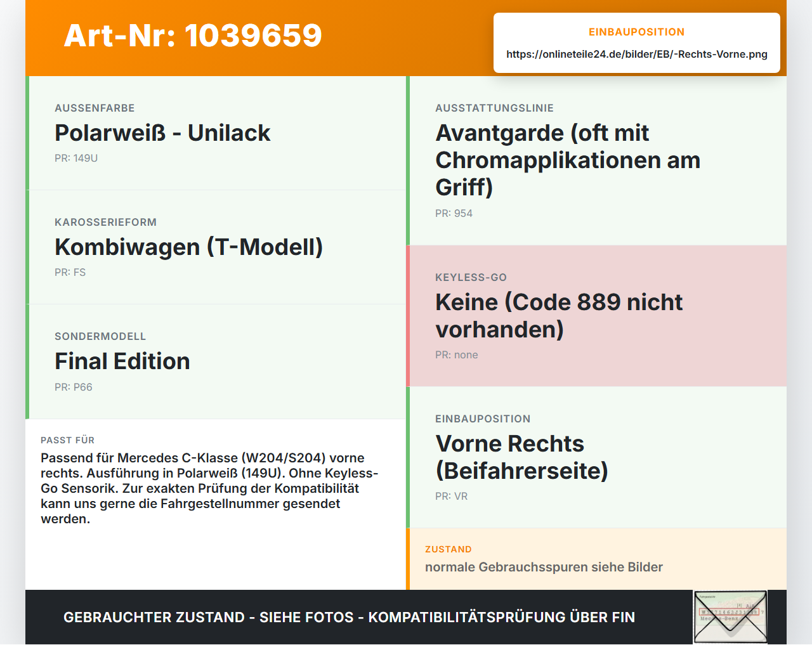This screenshot has width=812, height=645.
Task: Click the KEYLESS-GO label
Action: [471, 277]
